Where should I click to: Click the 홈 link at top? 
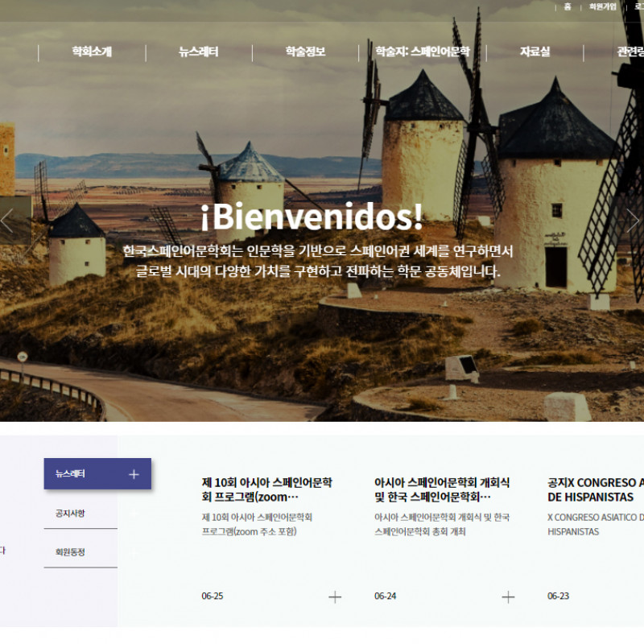coord(568,6)
